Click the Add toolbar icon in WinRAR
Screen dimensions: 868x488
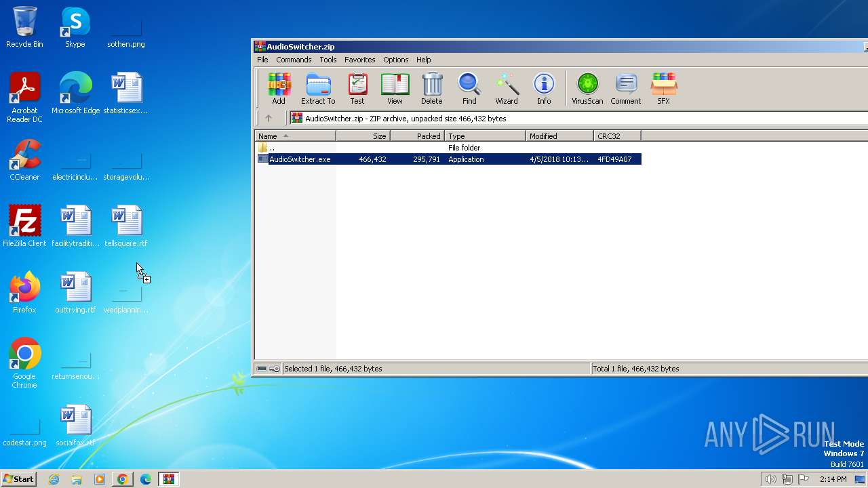point(279,89)
